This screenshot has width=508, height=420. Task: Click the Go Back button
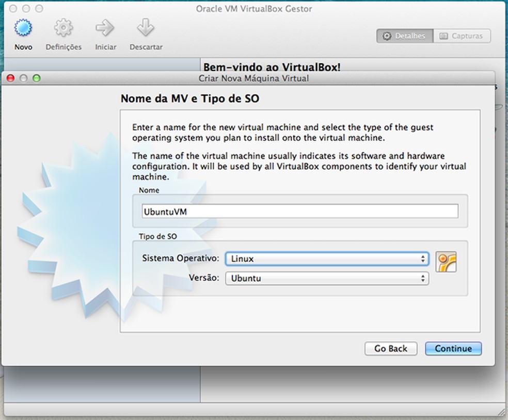tap(391, 348)
